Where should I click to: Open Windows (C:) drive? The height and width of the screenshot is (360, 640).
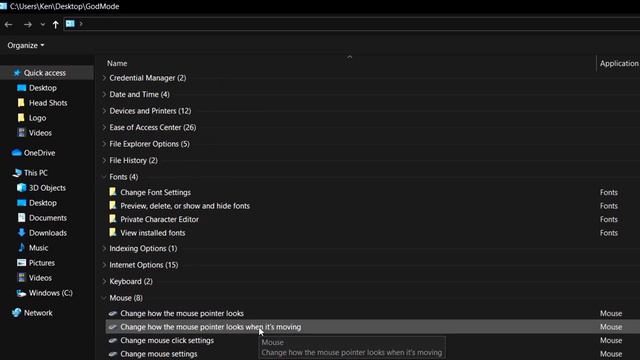[51, 293]
